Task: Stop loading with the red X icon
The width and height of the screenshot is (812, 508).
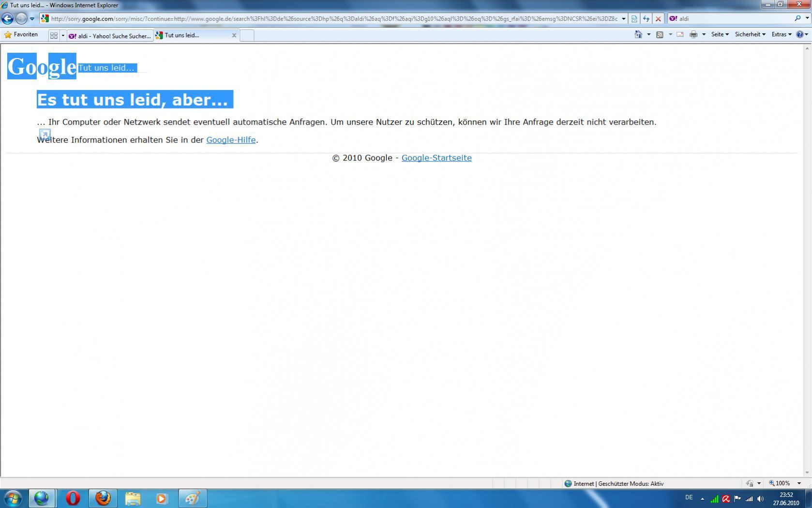Action: pyautogui.click(x=658, y=19)
